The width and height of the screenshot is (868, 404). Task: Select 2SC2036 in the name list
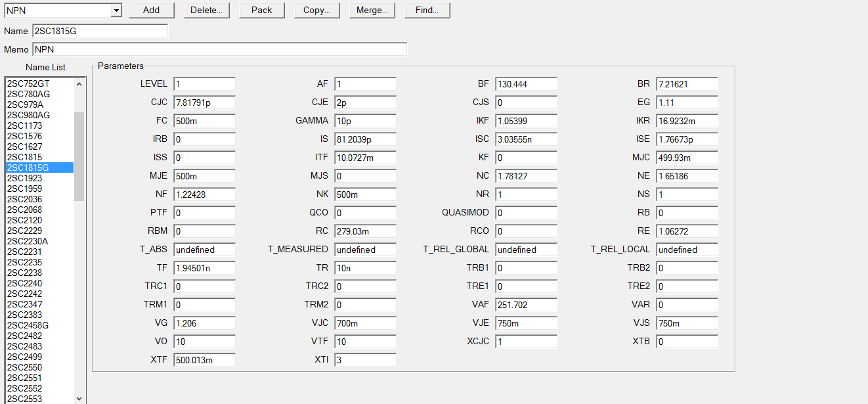[39, 199]
